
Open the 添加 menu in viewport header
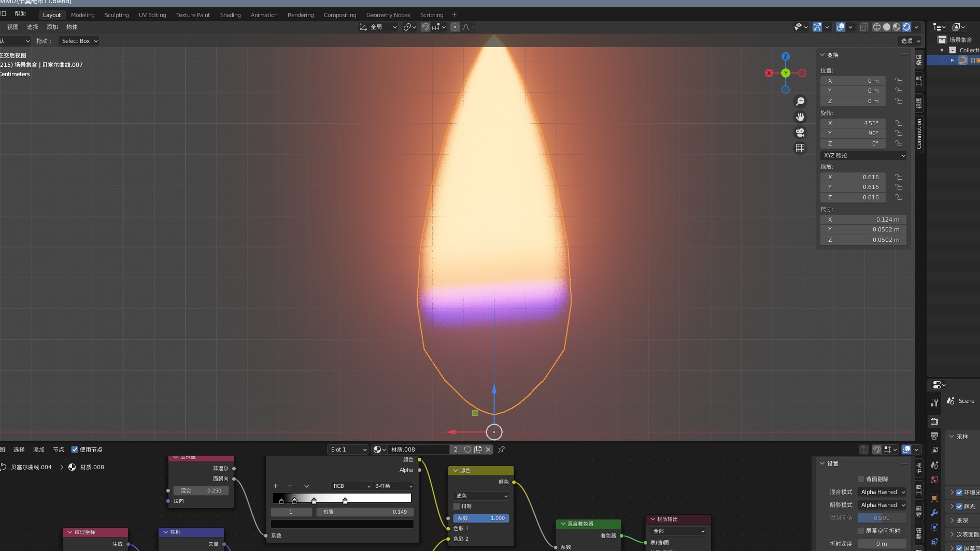pos(52,27)
